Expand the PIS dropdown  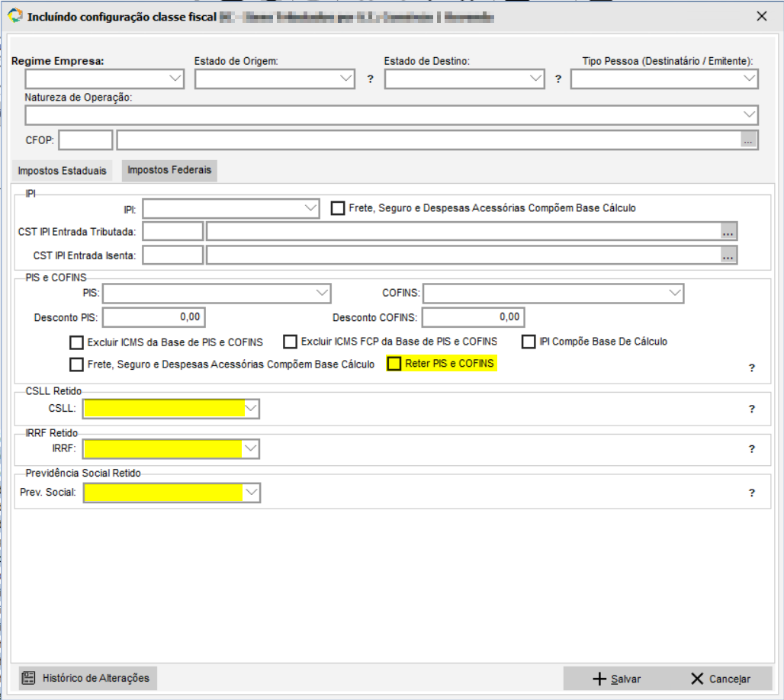(217, 294)
